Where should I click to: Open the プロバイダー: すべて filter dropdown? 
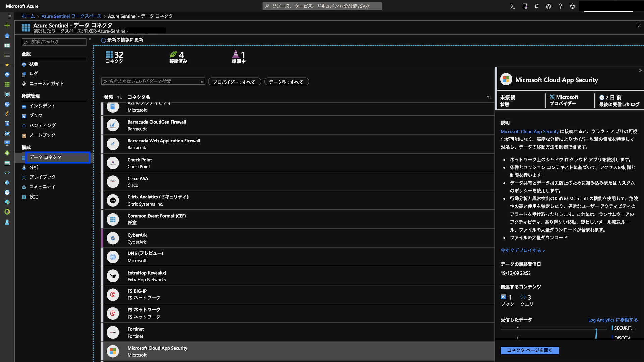234,82
